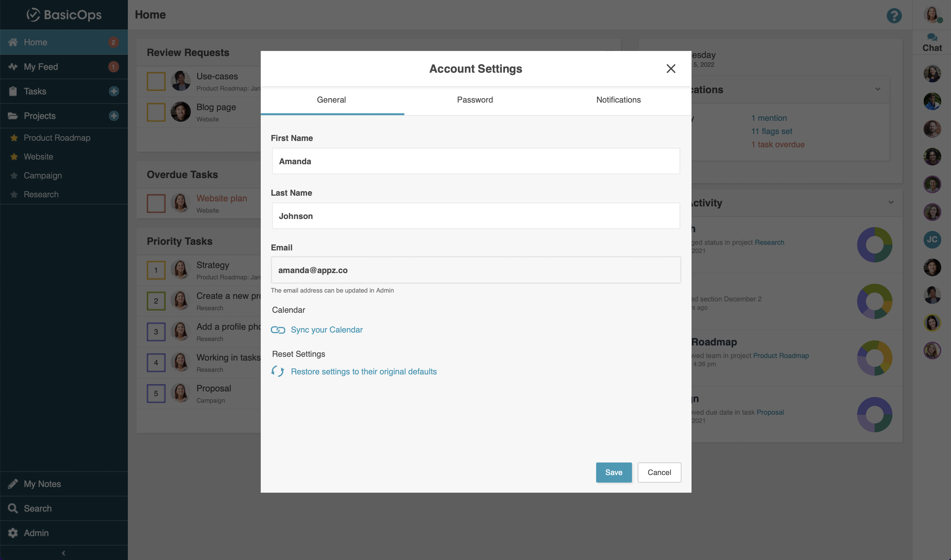951x560 pixels.
Task: Collapse the notifications panel chevron
Action: tap(878, 89)
